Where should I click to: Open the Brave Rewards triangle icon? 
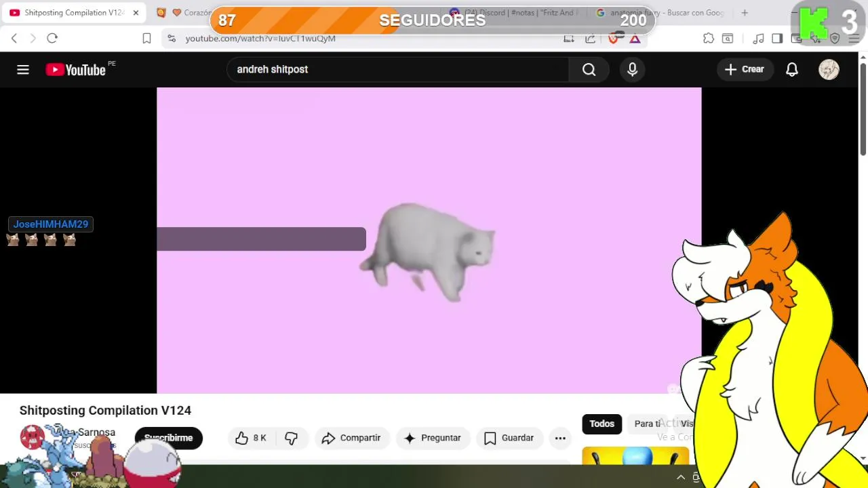(635, 39)
